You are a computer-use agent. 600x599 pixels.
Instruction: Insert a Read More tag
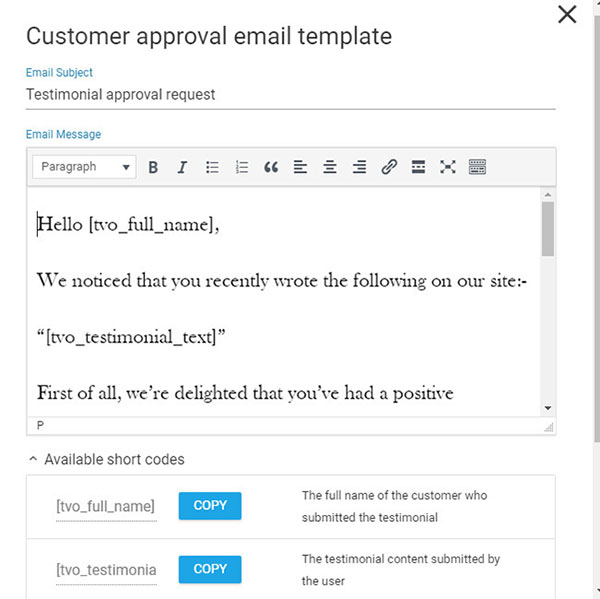[418, 168]
